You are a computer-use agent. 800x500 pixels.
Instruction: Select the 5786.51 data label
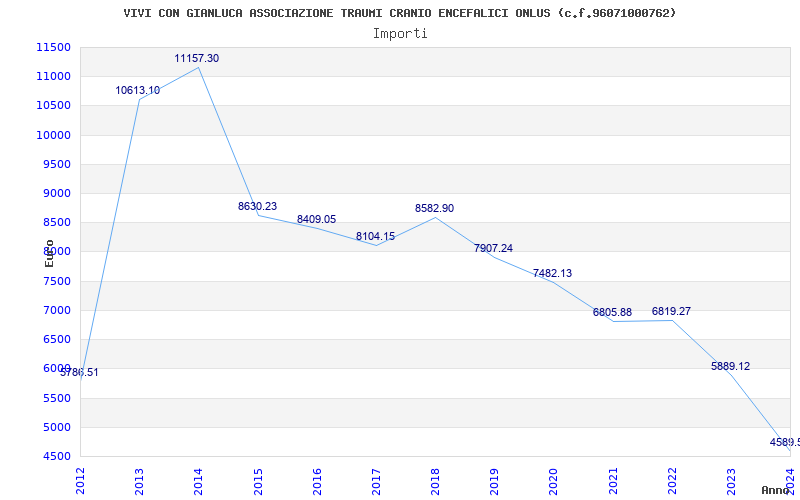tap(79, 372)
